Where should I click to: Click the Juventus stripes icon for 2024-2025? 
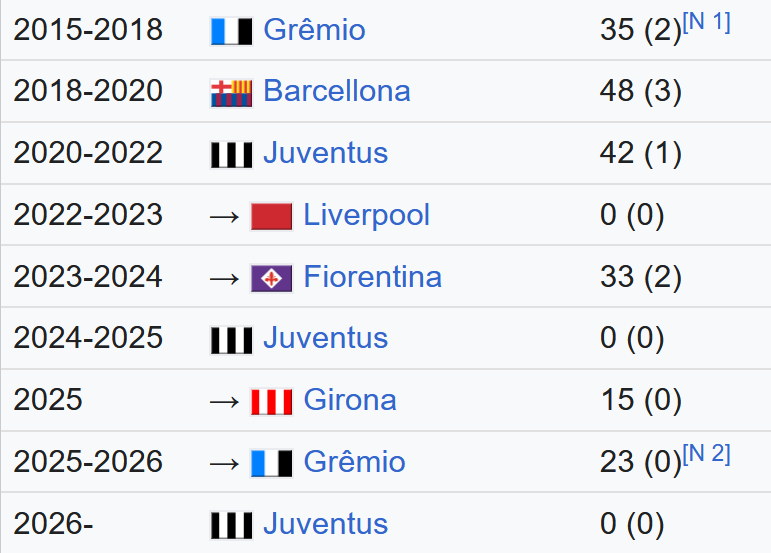[232, 340]
